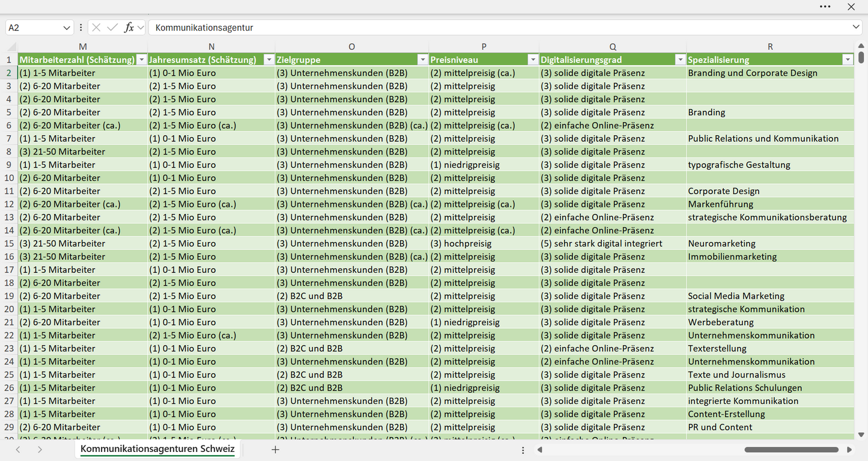Image resolution: width=868 pixels, height=461 pixels.
Task: Click the cancel X icon in formula bar
Action: pos(97,28)
